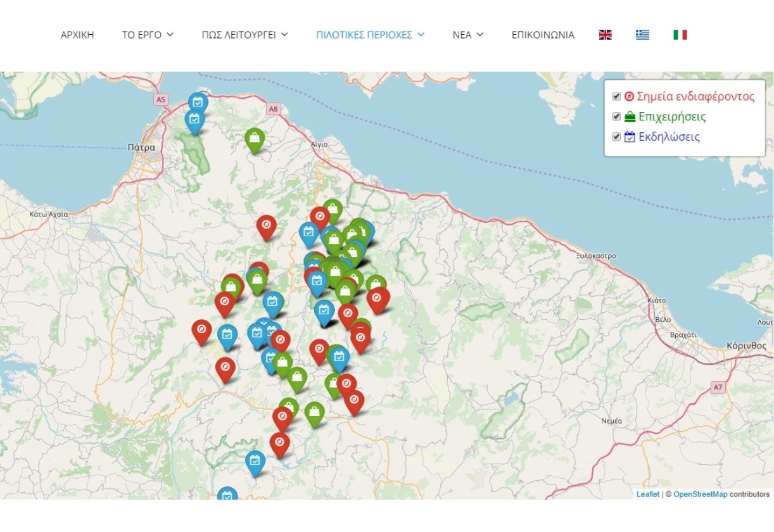The image size is (774, 532).
Task: Disable the Εκδηλώσεις layer checkbox
Action: (x=616, y=137)
